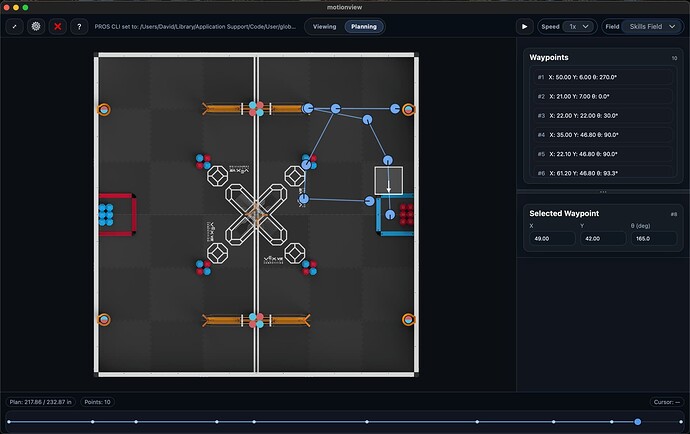Click the red ball stack in the blue goal
690x434 pixels.
coord(406,214)
